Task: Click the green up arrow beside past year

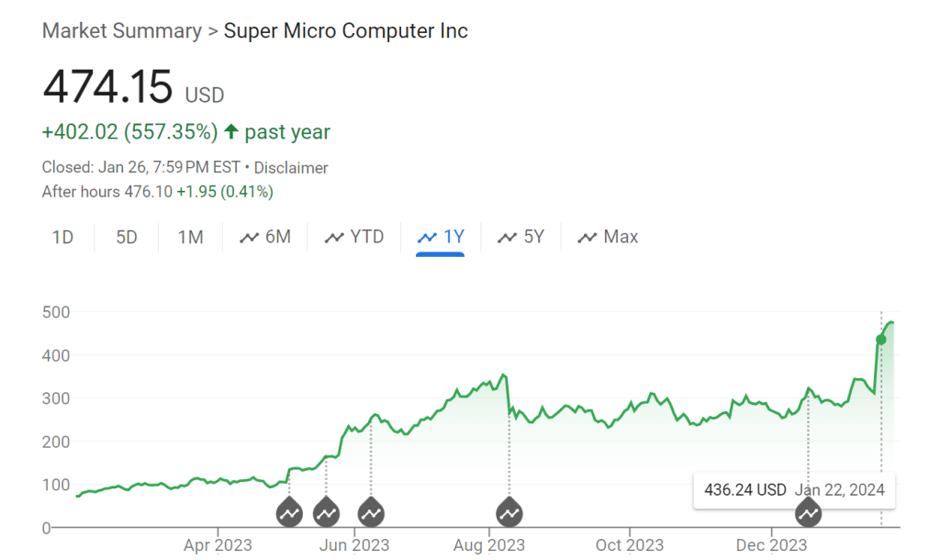Action: pyautogui.click(x=231, y=132)
